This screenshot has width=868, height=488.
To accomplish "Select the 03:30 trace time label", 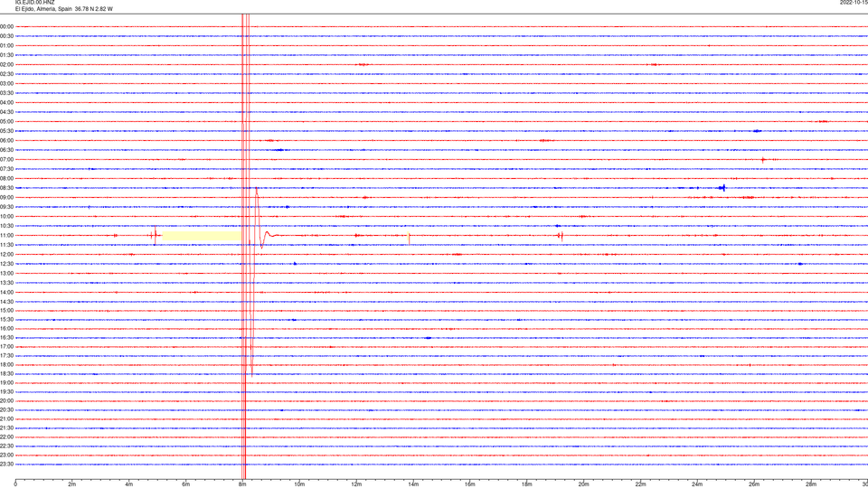I will 6,93.
